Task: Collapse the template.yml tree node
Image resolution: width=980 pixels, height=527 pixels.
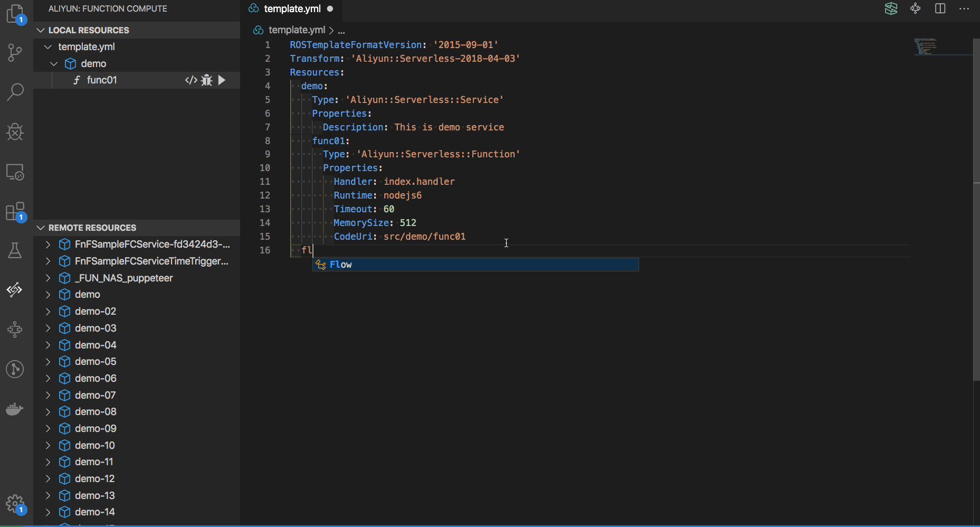Action: tap(48, 47)
